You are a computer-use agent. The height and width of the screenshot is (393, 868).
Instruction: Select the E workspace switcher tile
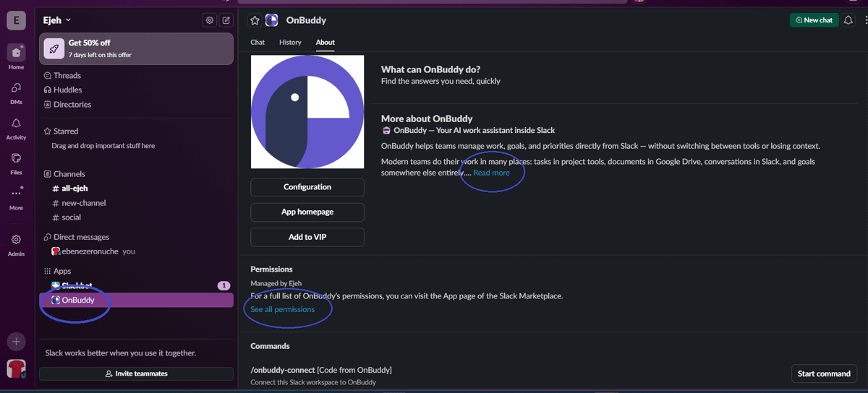pyautogui.click(x=16, y=20)
